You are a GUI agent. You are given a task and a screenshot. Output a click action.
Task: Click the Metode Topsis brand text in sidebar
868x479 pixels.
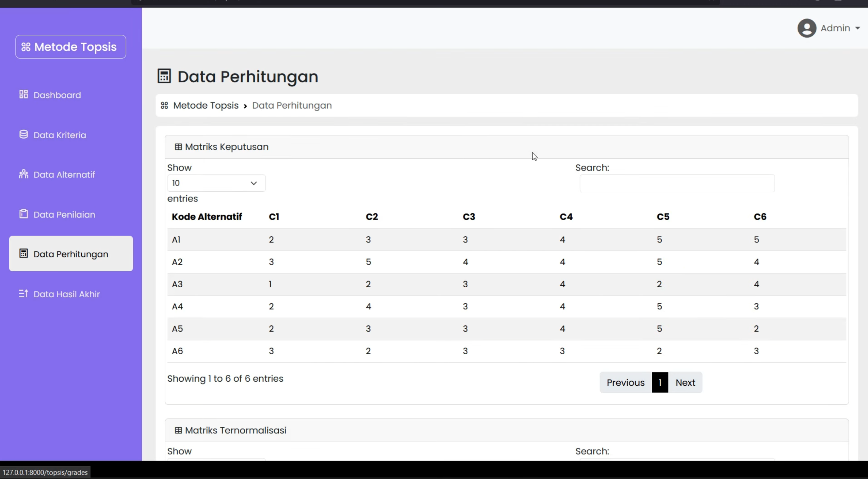point(75,47)
